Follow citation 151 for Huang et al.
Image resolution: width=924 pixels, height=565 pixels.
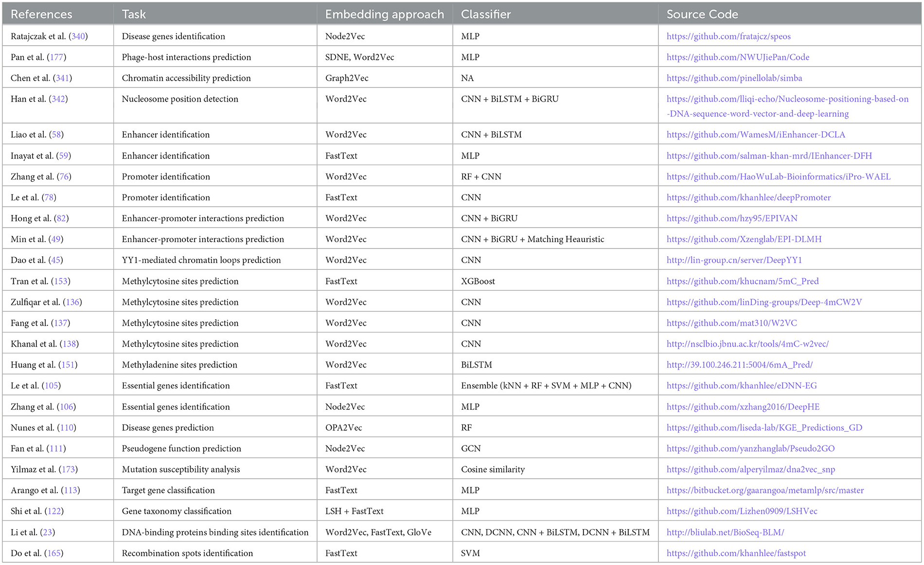coord(68,365)
